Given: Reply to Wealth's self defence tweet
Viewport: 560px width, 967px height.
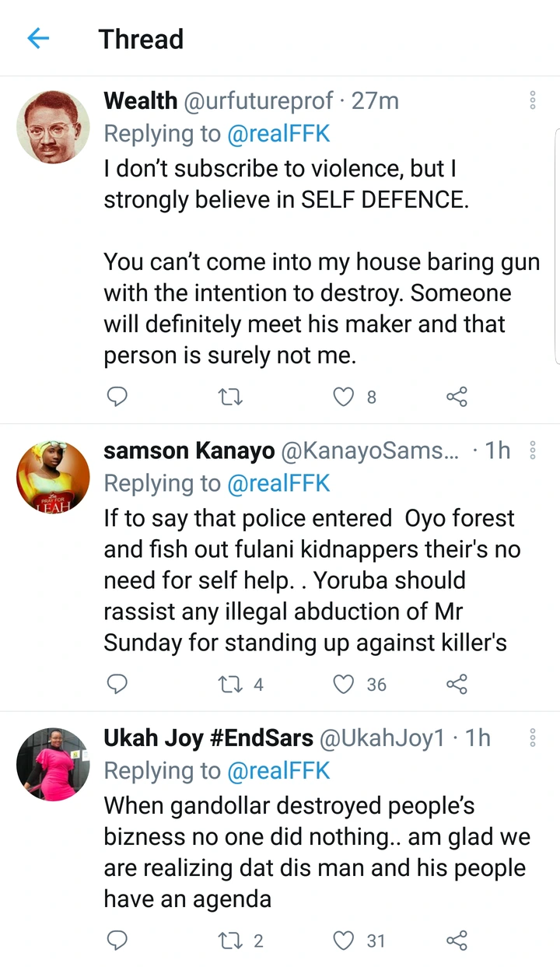Looking at the screenshot, I should click(117, 398).
